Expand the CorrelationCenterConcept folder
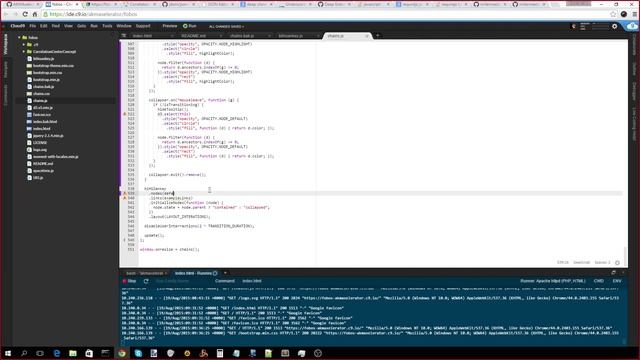The image size is (640, 360). [24, 51]
